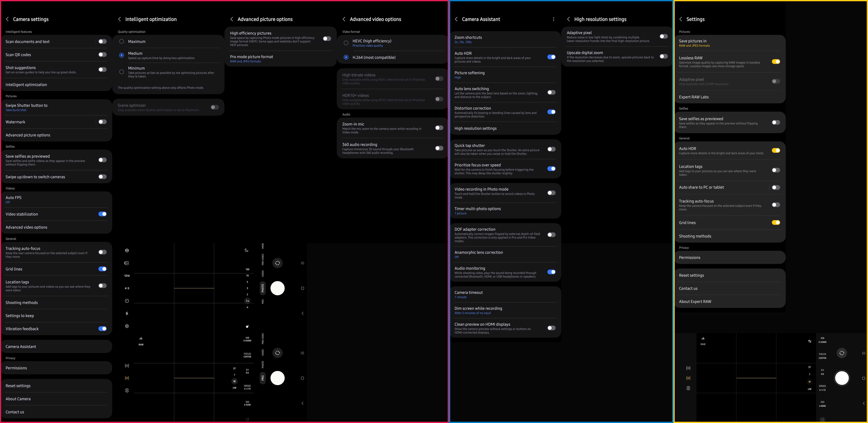868x423 pixels.
Task: Capture with the Photo mode shutter button
Action: coord(278,288)
